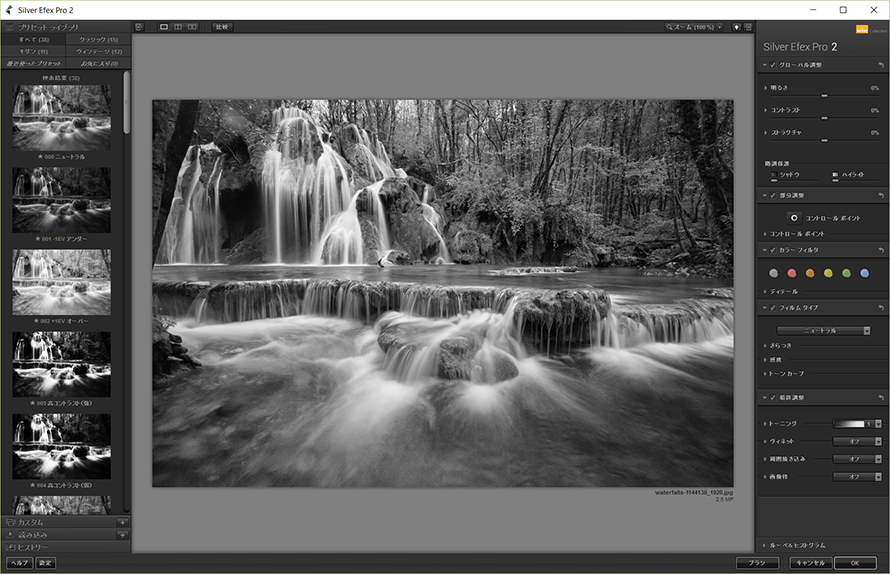Click the OK button
This screenshot has height=574, width=890.
[x=855, y=563]
